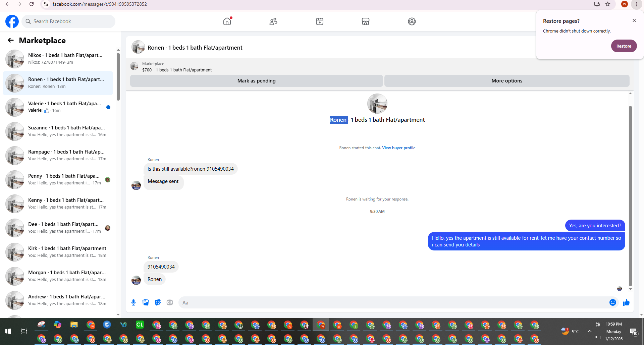Screen dimensions: 644x345
Task: Select the Ronen conversation in the list
Action: click(x=58, y=83)
